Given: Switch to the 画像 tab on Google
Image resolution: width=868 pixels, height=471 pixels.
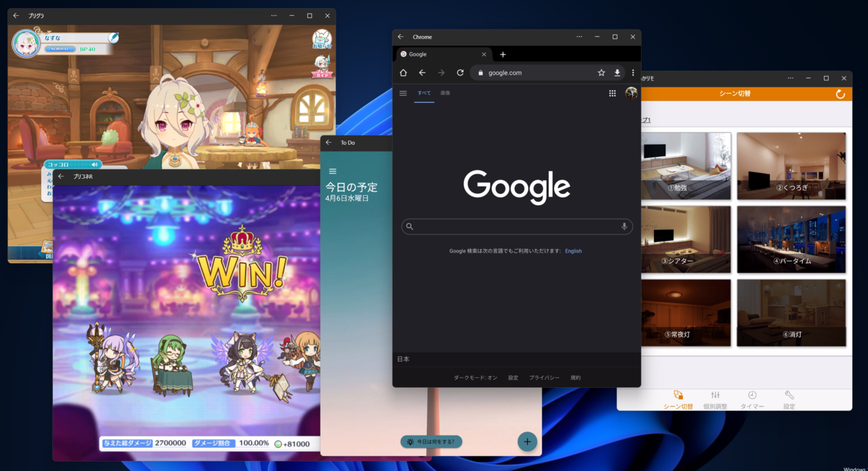Looking at the screenshot, I should coord(445,93).
